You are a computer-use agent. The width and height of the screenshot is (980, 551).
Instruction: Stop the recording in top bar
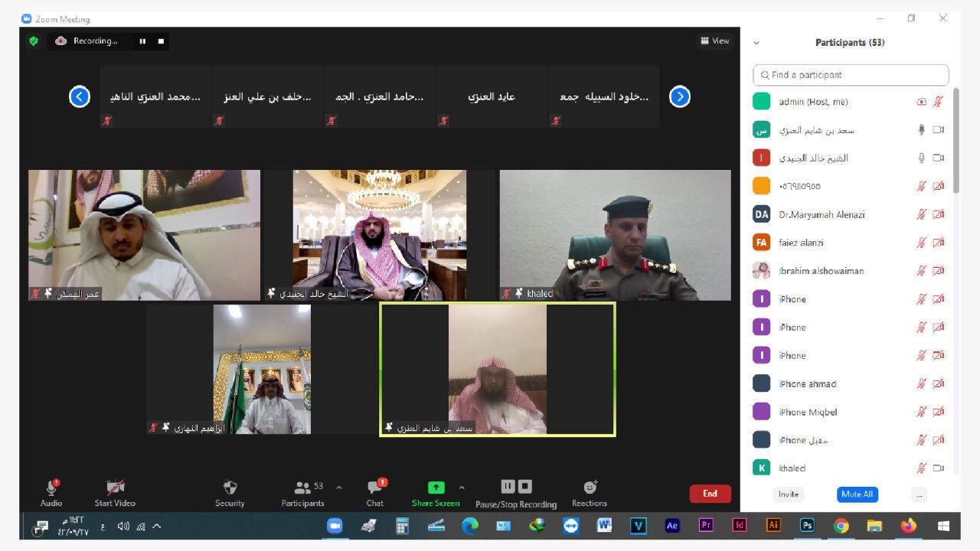point(161,41)
